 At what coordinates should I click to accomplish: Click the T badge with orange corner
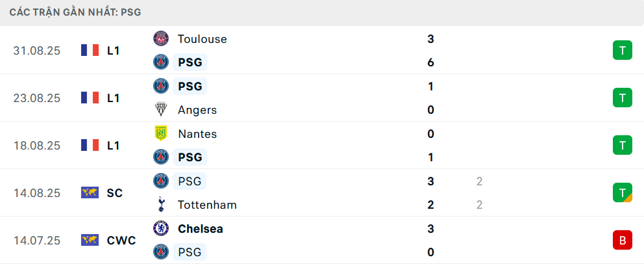622,193
